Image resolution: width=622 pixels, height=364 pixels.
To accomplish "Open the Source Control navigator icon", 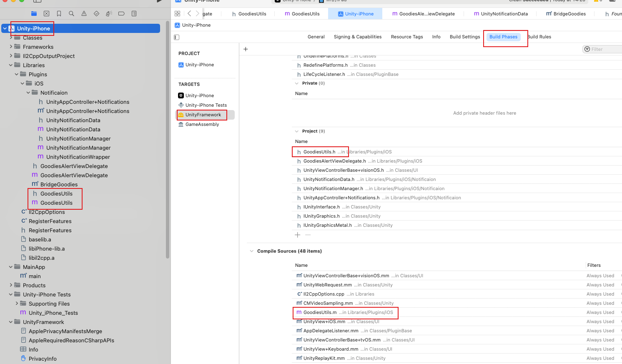I will point(47,14).
